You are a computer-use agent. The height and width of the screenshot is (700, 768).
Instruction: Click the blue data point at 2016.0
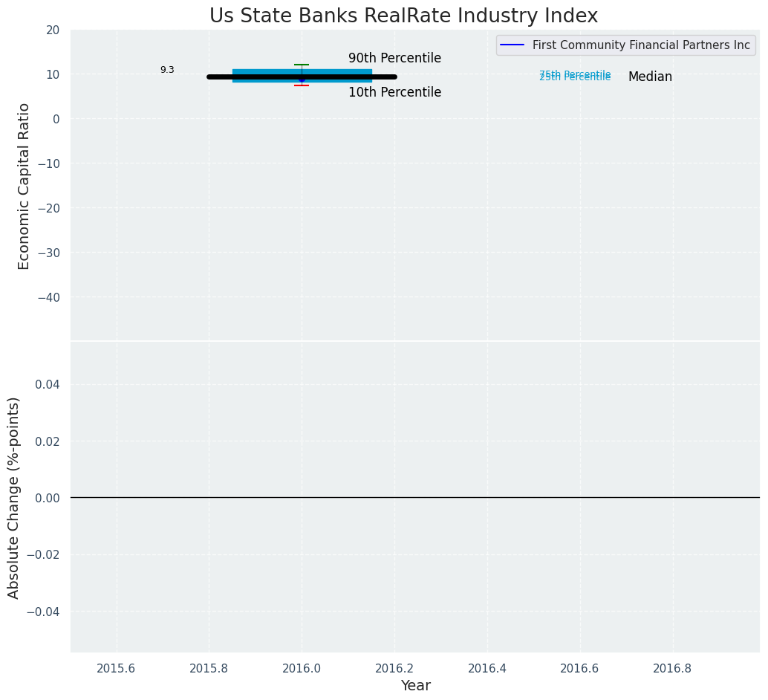tap(302, 78)
